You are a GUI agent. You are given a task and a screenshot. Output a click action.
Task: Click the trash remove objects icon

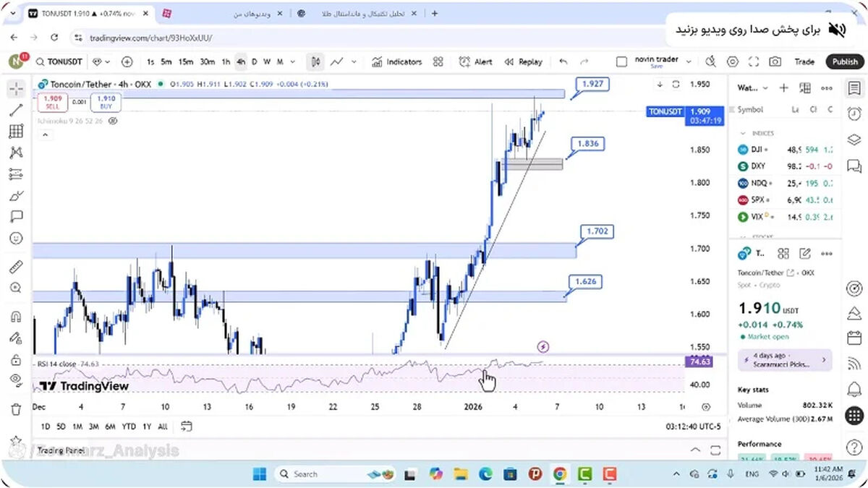[16, 409]
